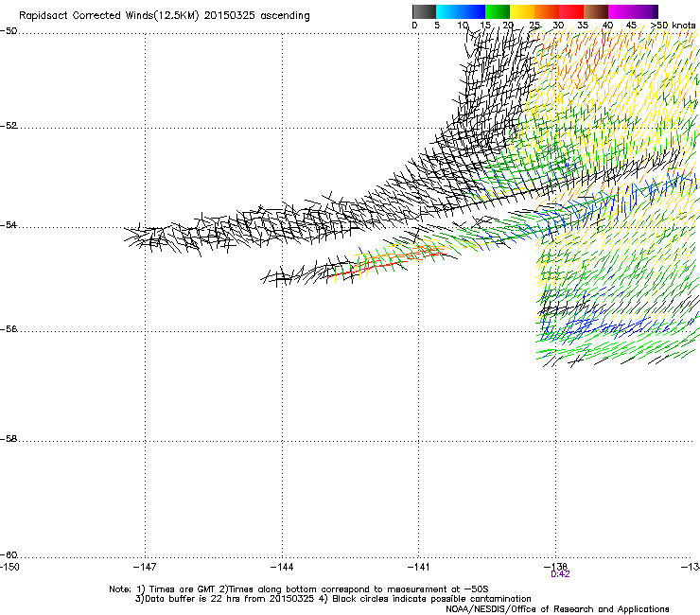The image size is (700, 615).
Task: Click the longitude label -138
Action: tap(556, 567)
